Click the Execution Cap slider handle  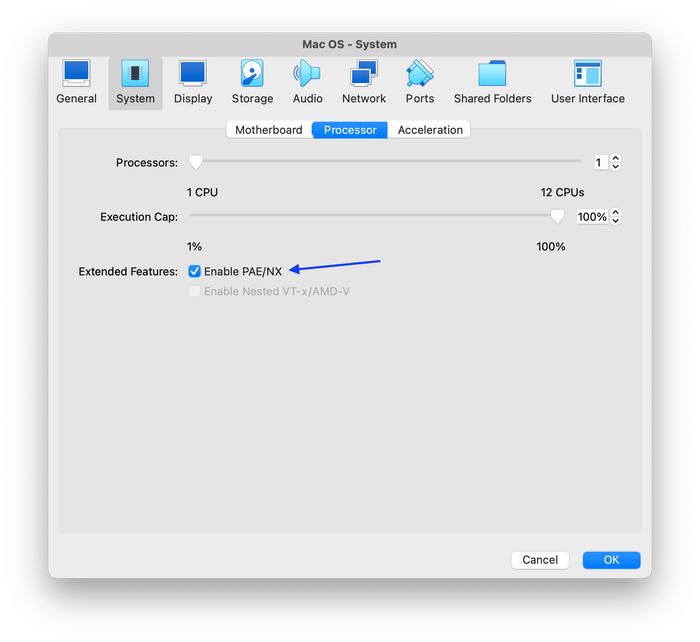tap(557, 217)
